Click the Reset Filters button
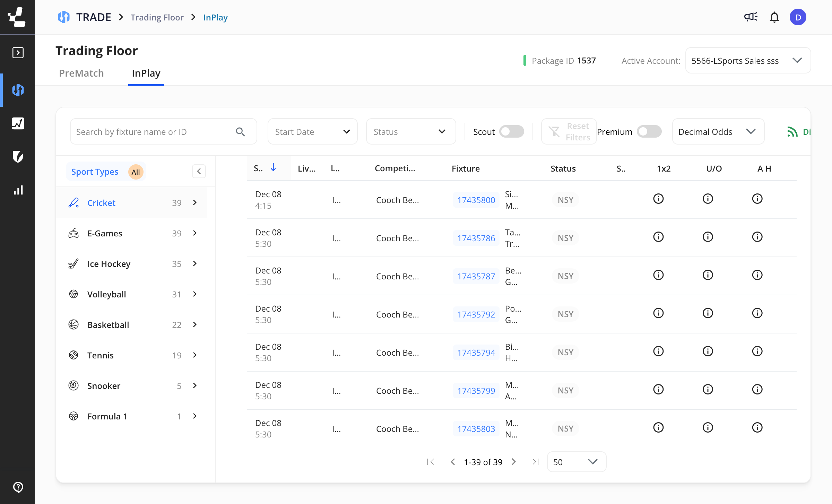Screen dimensions: 832x504 click(x=569, y=132)
